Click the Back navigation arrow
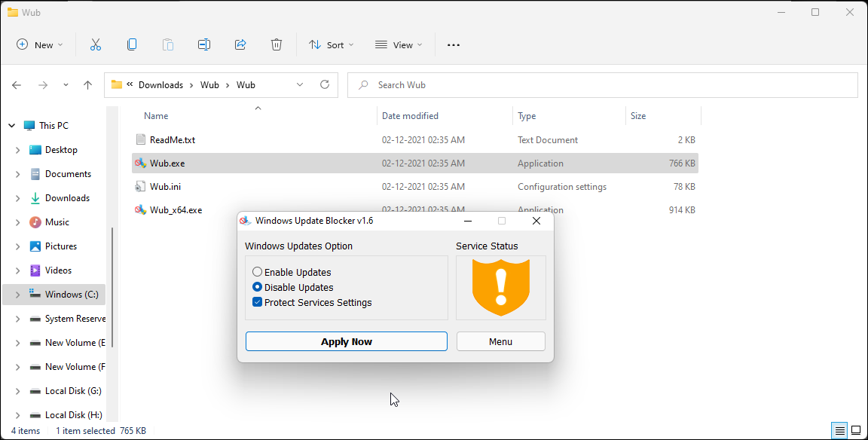 pyautogui.click(x=17, y=84)
